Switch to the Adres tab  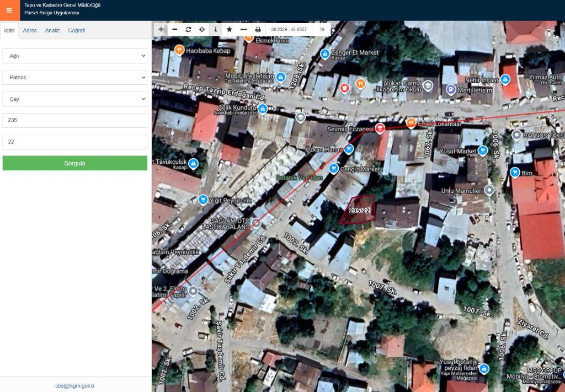tap(30, 30)
